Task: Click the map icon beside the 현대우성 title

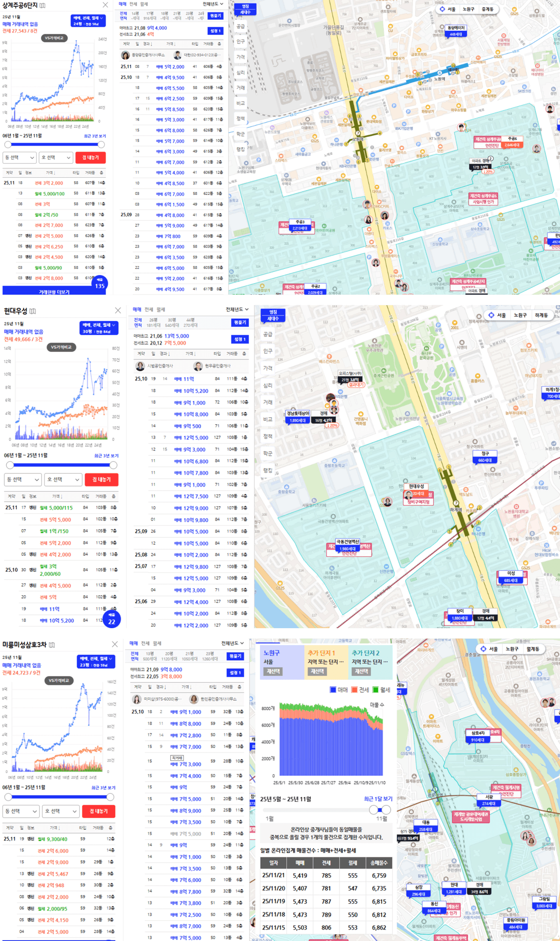Action: tap(33, 311)
